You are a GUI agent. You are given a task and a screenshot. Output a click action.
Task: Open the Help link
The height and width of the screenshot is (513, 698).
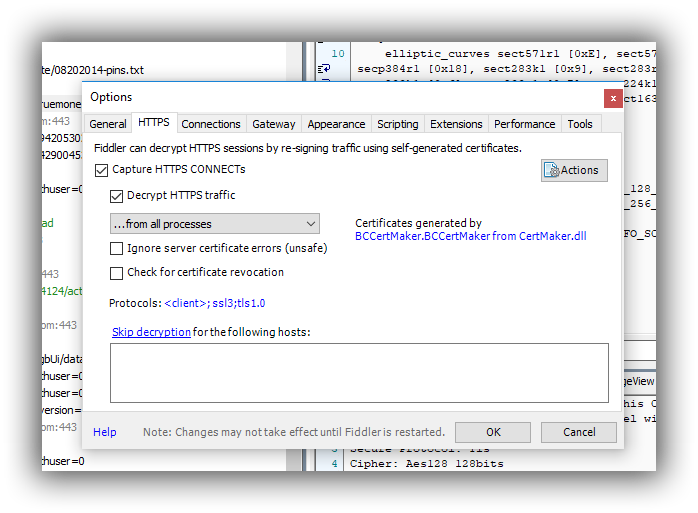tap(105, 432)
